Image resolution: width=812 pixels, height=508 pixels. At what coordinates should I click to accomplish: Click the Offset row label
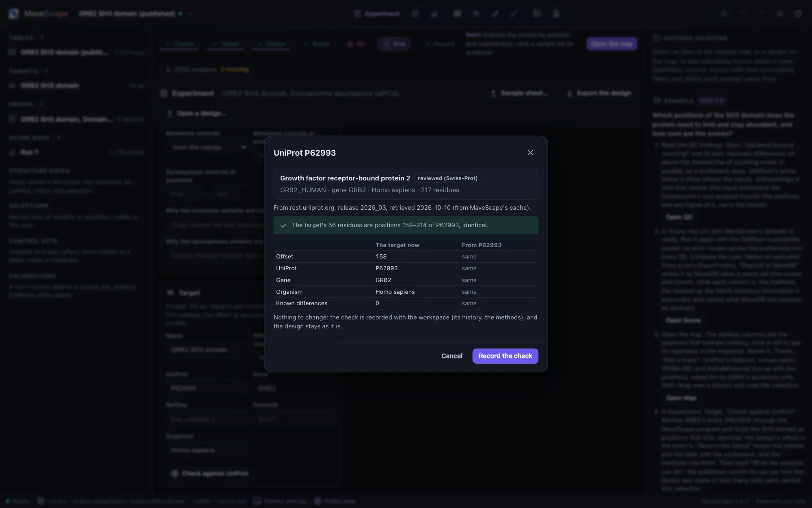tap(285, 256)
